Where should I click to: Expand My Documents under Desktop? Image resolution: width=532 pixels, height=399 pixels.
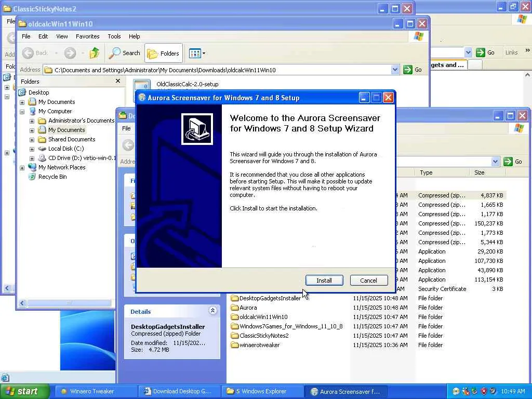point(22,102)
